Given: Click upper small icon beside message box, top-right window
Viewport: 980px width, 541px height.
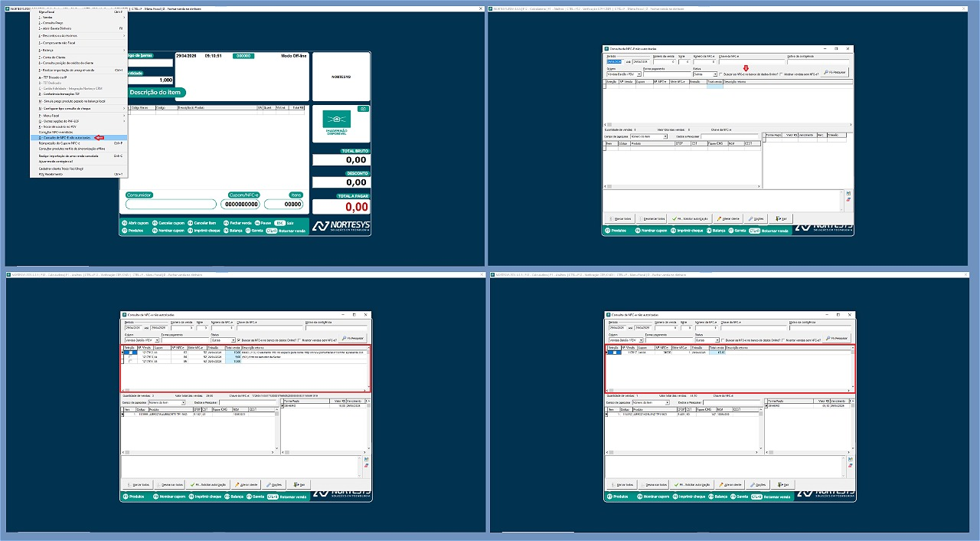Looking at the screenshot, I should tap(848, 193).
